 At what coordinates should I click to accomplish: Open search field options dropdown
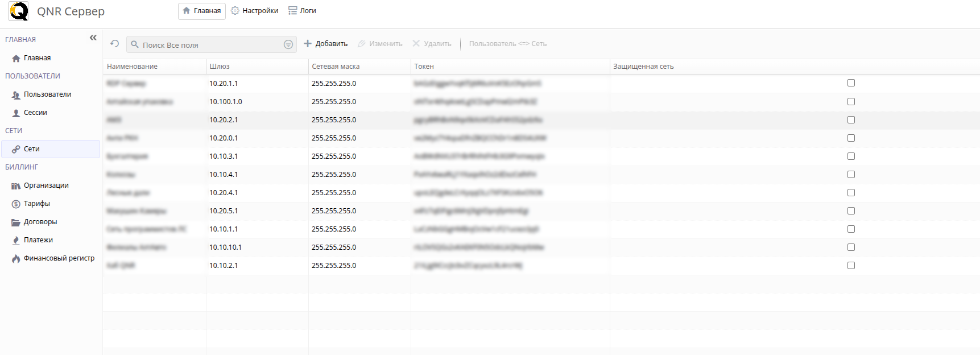pyautogui.click(x=288, y=44)
